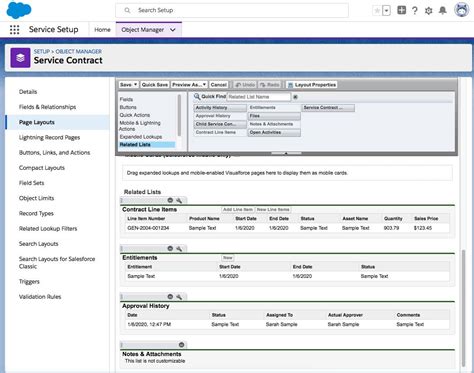
Task: Open the Save dropdown button
Action: tap(128, 85)
